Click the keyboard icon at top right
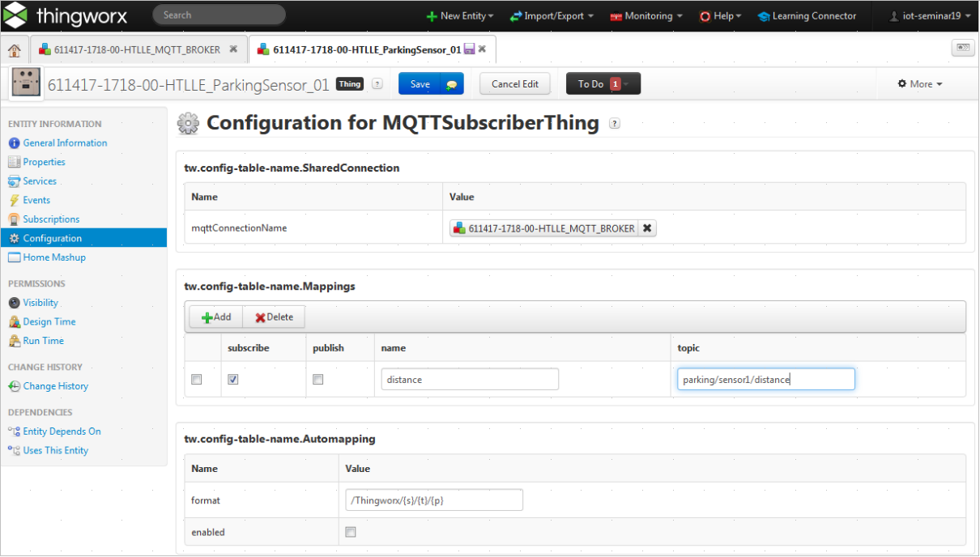Viewport: 980px width, 557px height. pyautogui.click(x=963, y=48)
